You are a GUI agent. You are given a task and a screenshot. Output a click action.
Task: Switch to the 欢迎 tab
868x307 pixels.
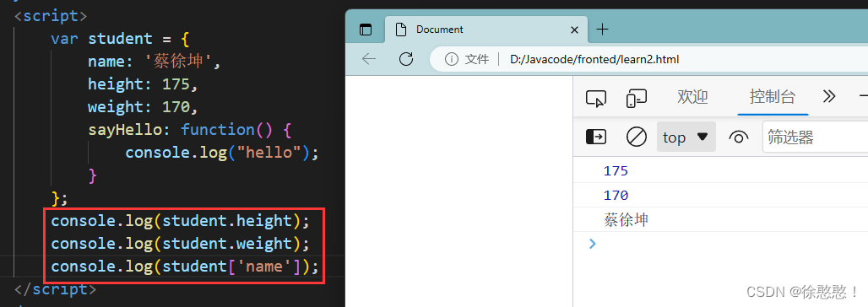(x=692, y=97)
